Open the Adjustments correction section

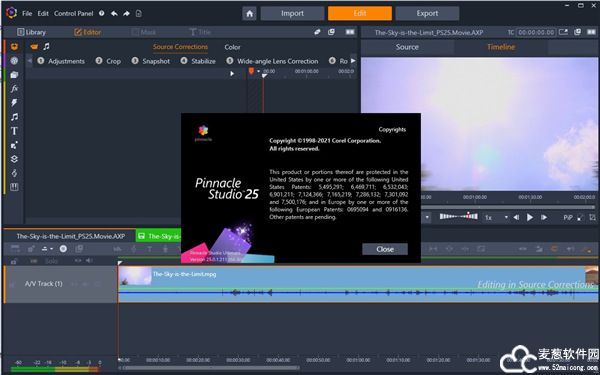pos(61,61)
